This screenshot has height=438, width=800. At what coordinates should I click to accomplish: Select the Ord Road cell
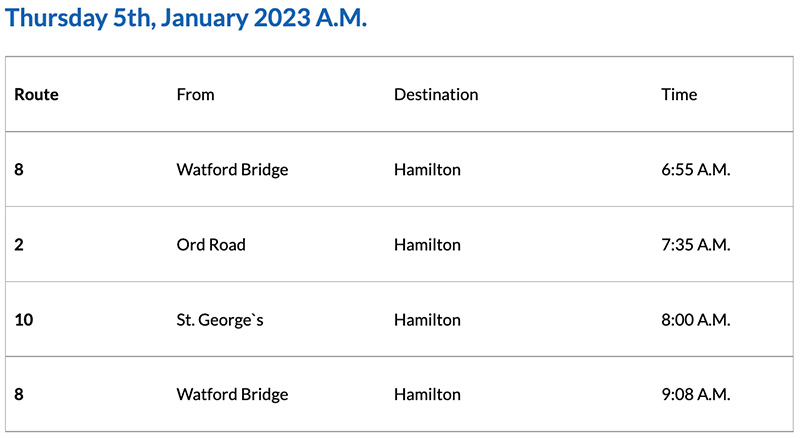[x=211, y=245]
